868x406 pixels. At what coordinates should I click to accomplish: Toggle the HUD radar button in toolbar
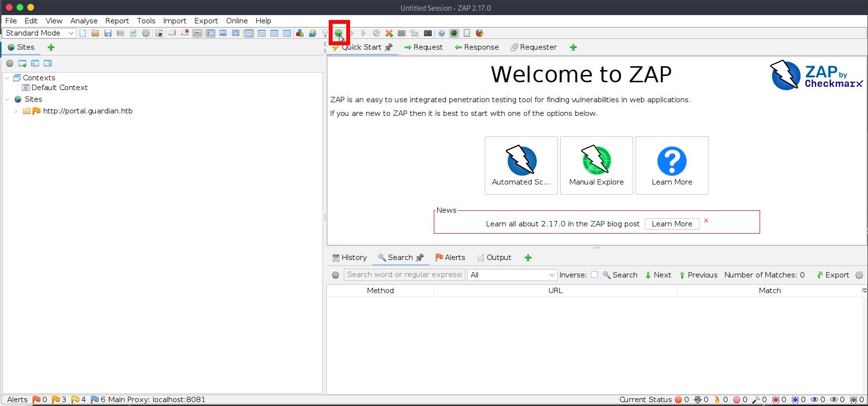454,33
